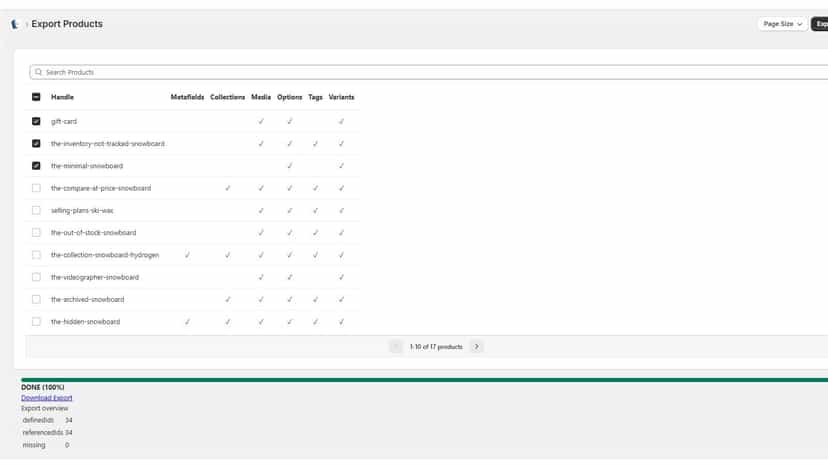Click the previous page arrow button

click(x=396, y=347)
